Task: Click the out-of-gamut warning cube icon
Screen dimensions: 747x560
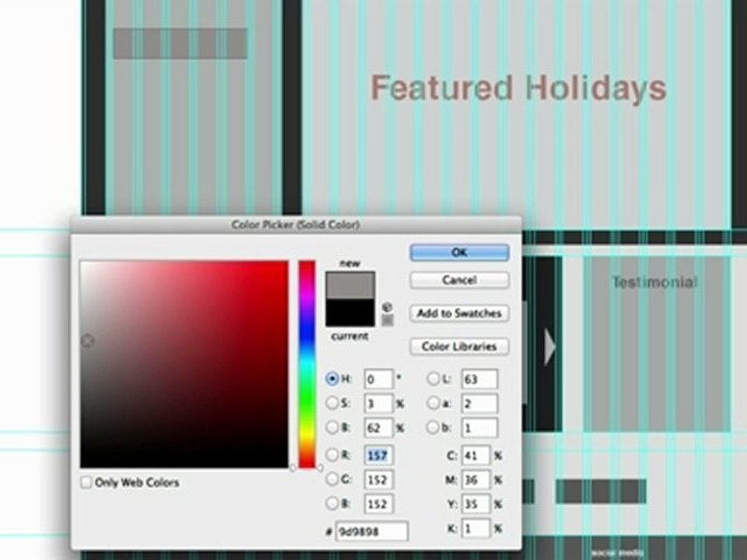Action: pos(388,307)
